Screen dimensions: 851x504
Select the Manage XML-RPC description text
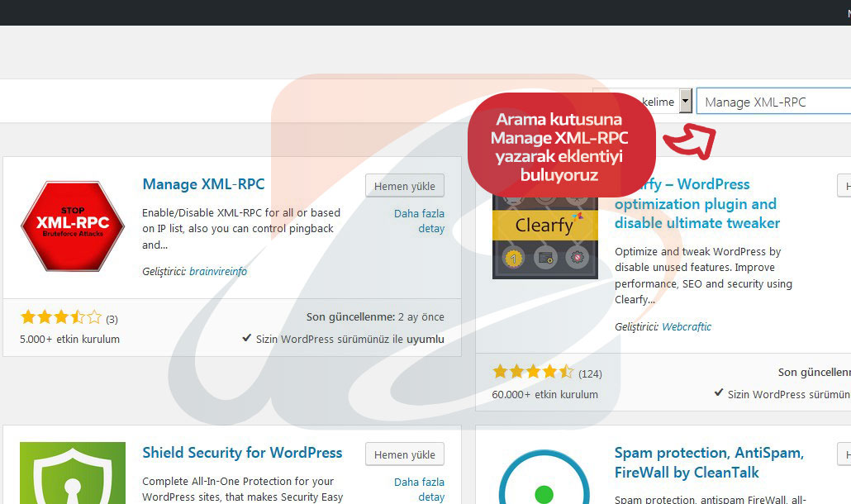point(242,228)
